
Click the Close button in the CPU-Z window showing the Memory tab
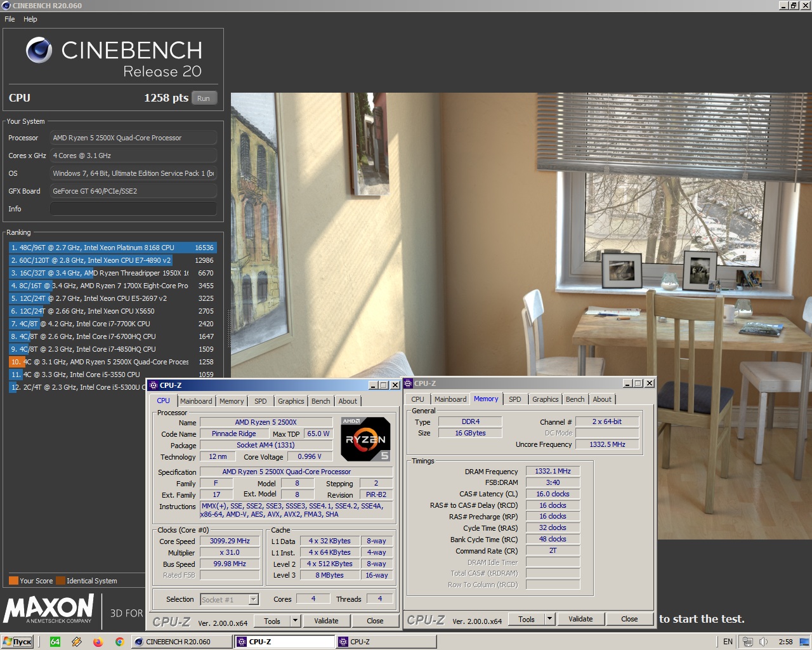[x=629, y=619]
